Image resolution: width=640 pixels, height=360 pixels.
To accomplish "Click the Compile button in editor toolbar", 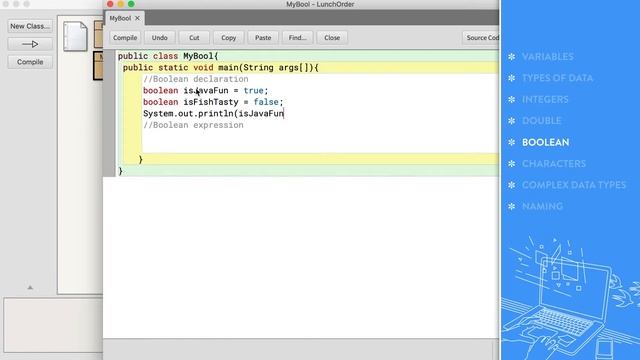I will [125, 38].
